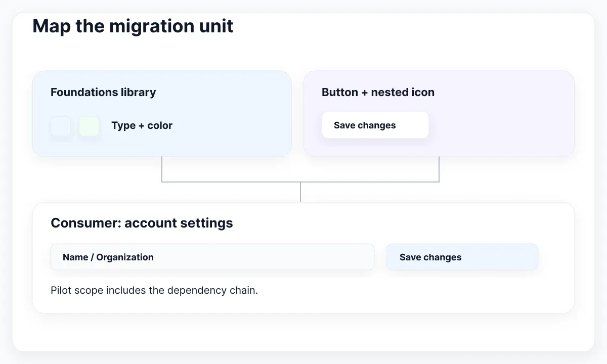Click the Map the migration unit title

133,26
